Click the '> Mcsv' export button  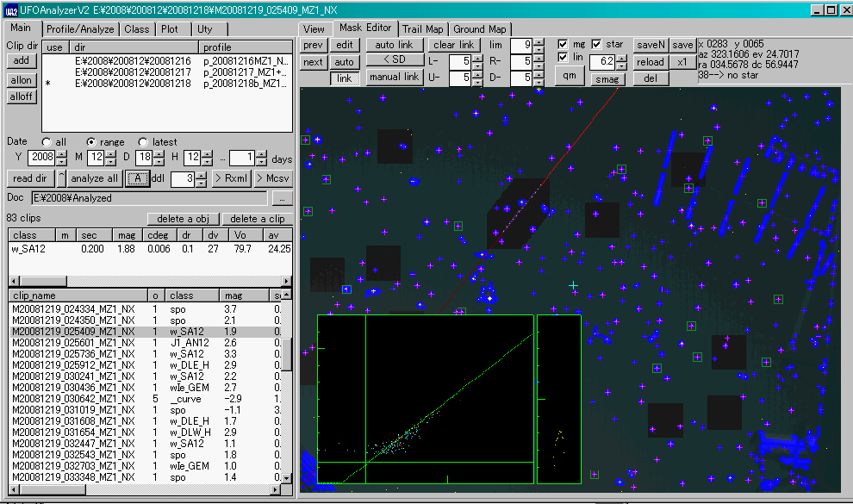pyautogui.click(x=274, y=178)
